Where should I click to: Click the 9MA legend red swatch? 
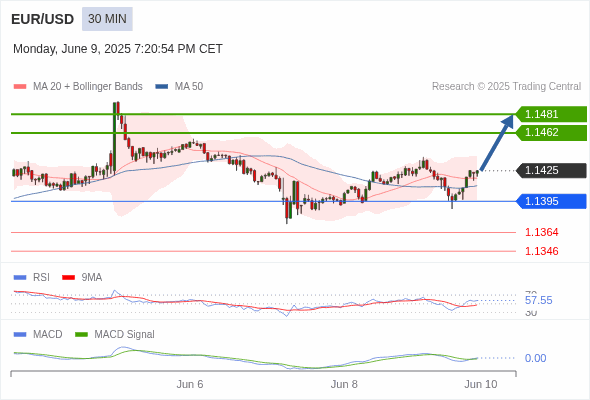point(68,278)
